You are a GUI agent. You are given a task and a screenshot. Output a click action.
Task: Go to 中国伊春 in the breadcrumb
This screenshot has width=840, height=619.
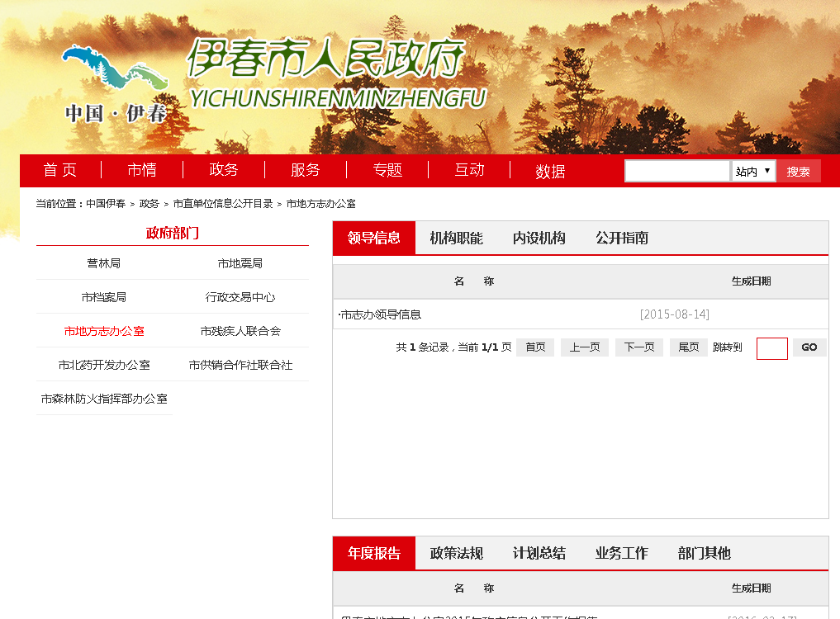(x=106, y=204)
